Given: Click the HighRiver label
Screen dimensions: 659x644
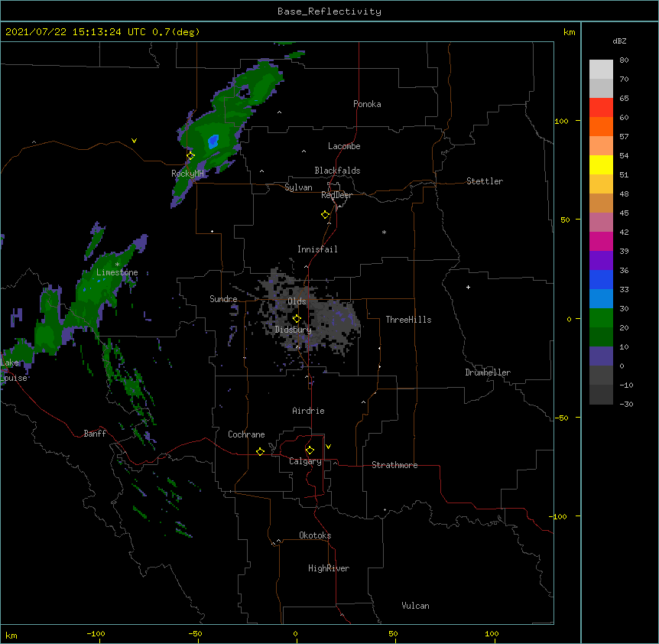Looking at the screenshot, I should (329, 568).
